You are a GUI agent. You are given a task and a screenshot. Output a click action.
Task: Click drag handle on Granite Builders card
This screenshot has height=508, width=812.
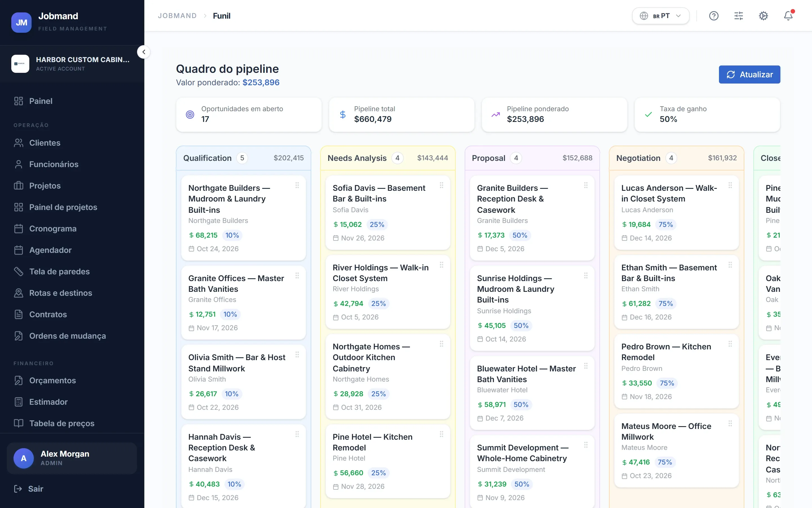586,185
